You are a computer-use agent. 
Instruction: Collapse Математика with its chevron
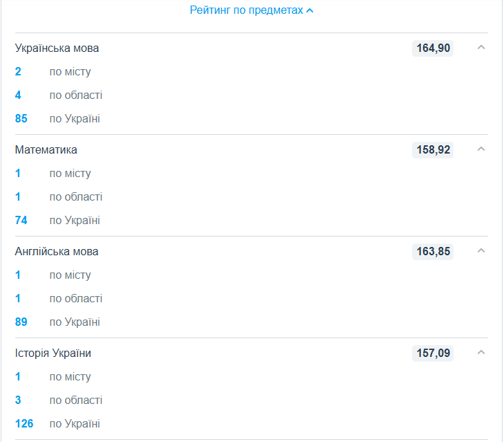point(481,149)
